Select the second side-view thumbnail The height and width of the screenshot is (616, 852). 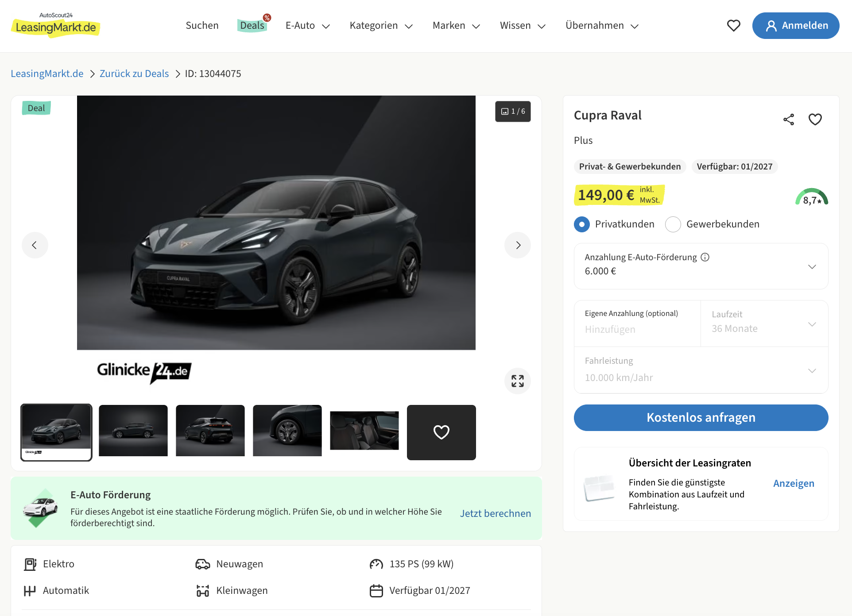[133, 431]
